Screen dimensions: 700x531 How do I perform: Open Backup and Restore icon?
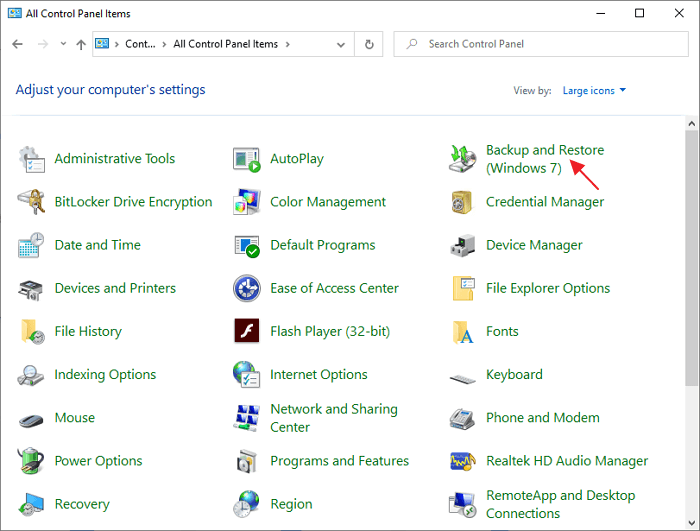(462, 159)
